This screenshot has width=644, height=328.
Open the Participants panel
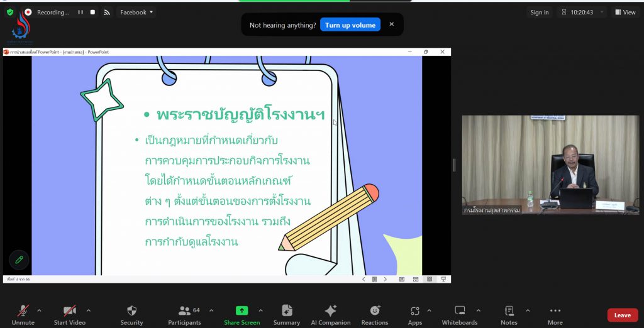[x=184, y=315]
